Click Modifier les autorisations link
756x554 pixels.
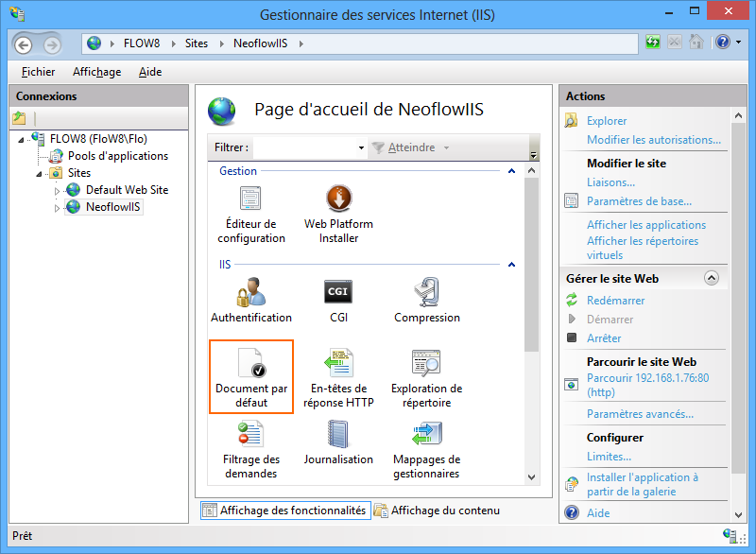coord(654,139)
